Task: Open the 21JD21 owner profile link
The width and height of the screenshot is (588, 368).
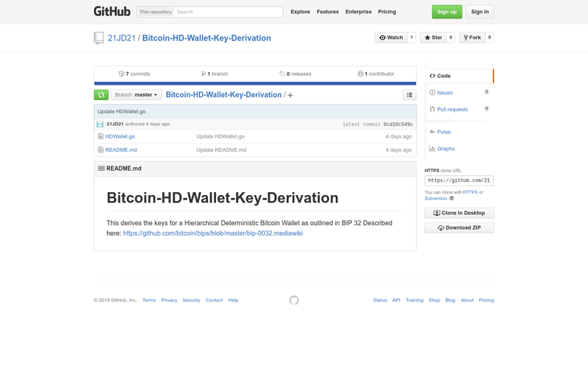Action: point(121,38)
